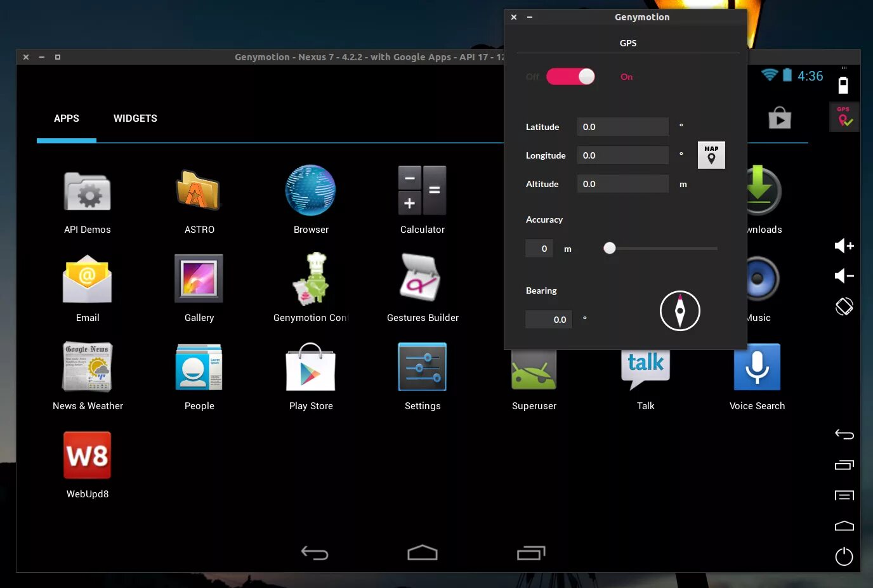Focus the Longitude input field

[623, 155]
